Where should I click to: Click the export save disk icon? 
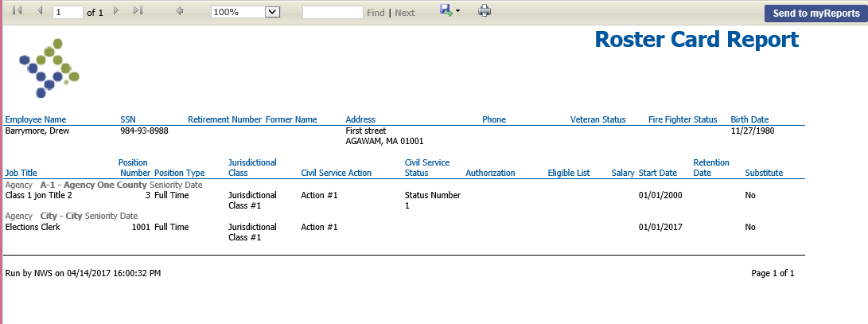tap(446, 10)
